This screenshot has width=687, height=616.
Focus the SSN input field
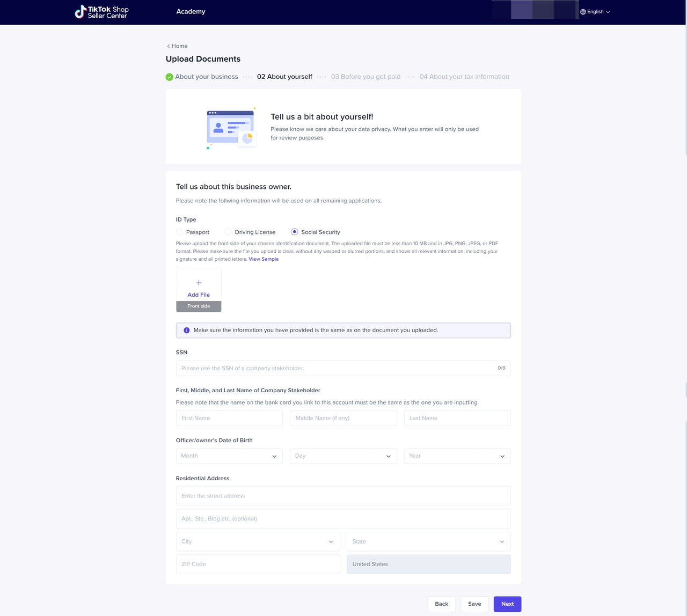pos(335,368)
